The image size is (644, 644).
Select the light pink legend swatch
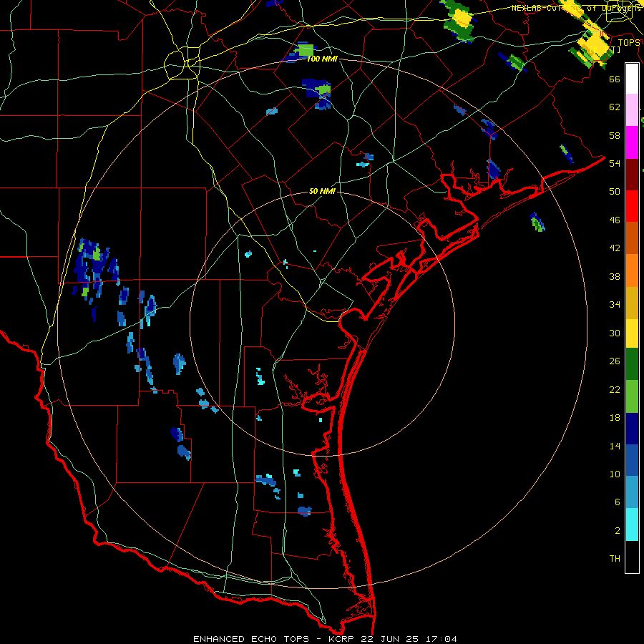point(632,110)
